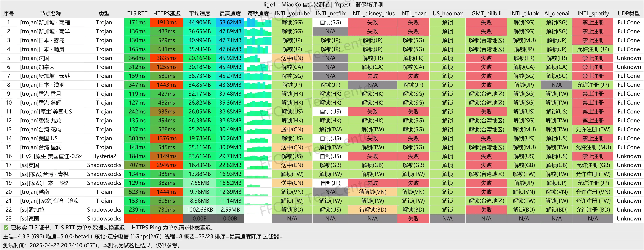This screenshot has width=644, height=250.
Task: Click the speed graph for row 1
Action: pos(258,22)
